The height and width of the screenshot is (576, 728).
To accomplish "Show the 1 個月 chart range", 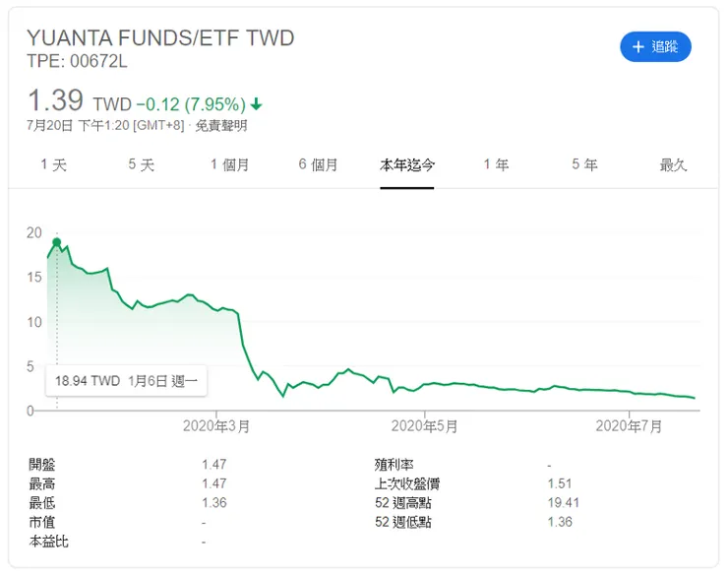I will tap(229, 164).
